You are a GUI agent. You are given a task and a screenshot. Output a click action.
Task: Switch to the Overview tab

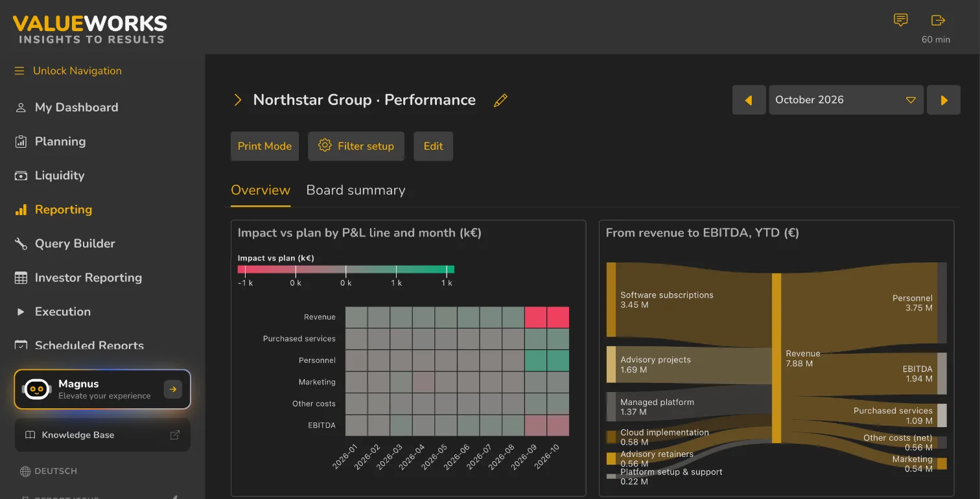(x=261, y=191)
